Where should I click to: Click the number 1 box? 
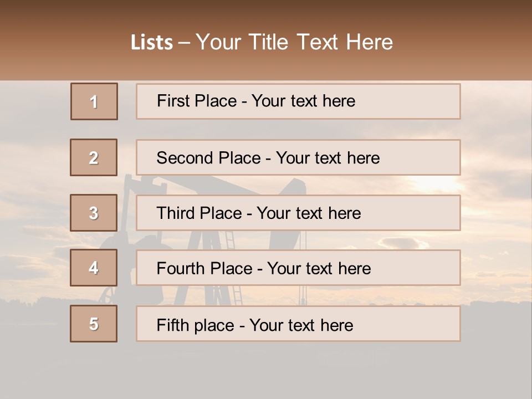94,101
